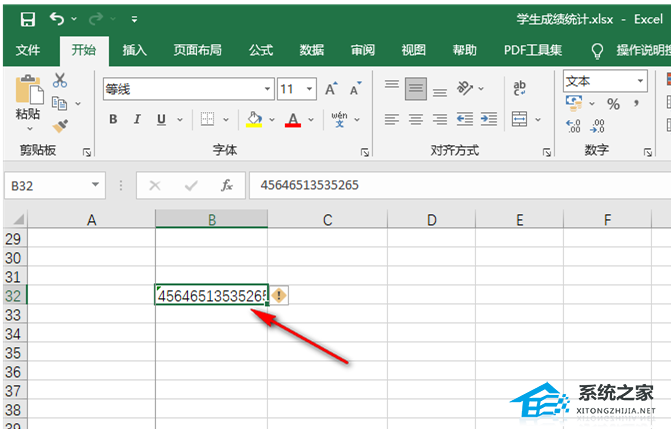Screen dimensions: 671x429
Task: Open the font color palette arrow
Action: [311, 119]
